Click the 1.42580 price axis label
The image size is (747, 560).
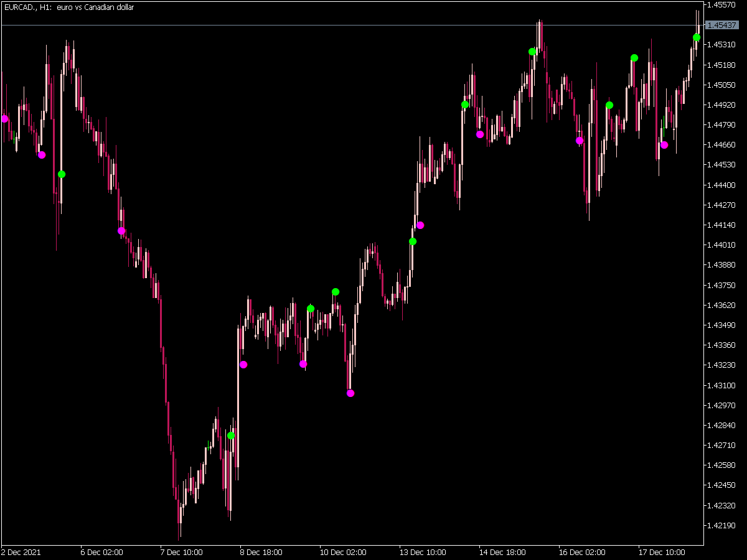pyautogui.click(x=723, y=465)
